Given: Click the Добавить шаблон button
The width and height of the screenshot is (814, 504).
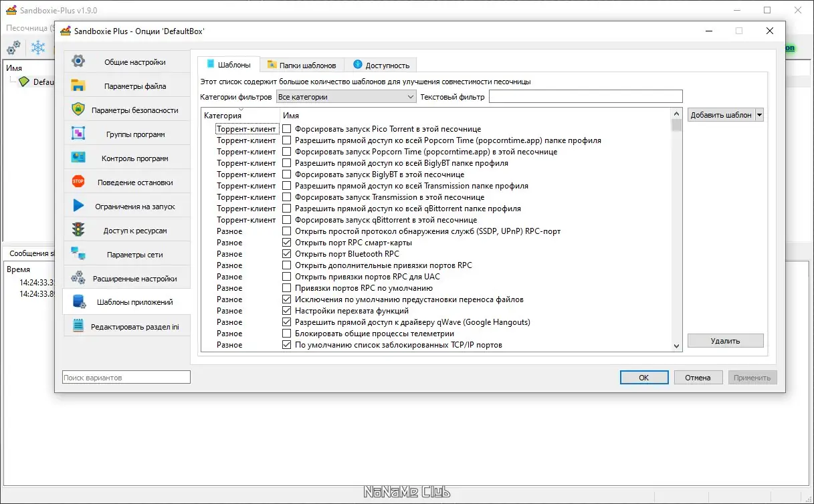Looking at the screenshot, I should click(x=721, y=115).
